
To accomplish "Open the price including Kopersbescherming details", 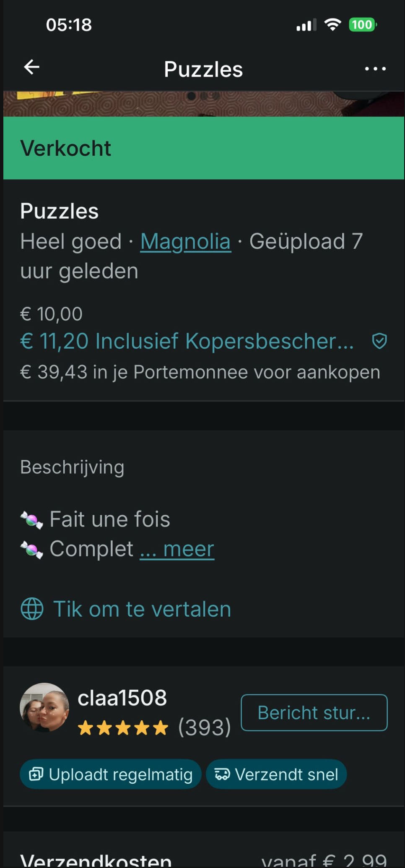I will point(187,341).
